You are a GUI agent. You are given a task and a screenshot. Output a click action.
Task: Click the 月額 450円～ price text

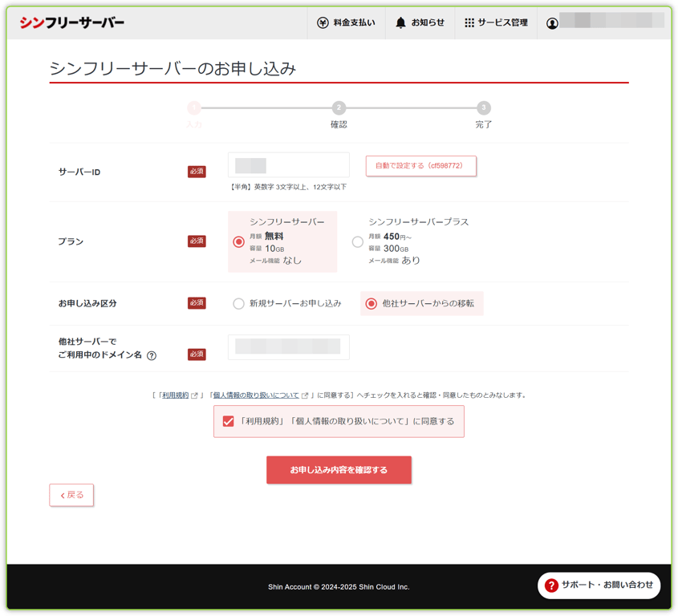pyautogui.click(x=390, y=237)
